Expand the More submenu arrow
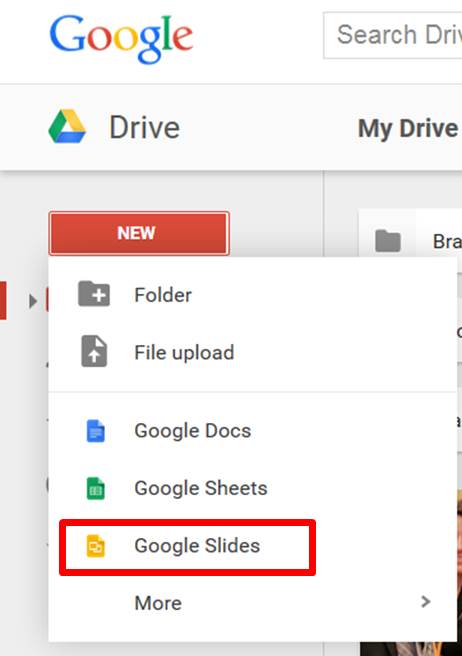 pyautogui.click(x=426, y=602)
